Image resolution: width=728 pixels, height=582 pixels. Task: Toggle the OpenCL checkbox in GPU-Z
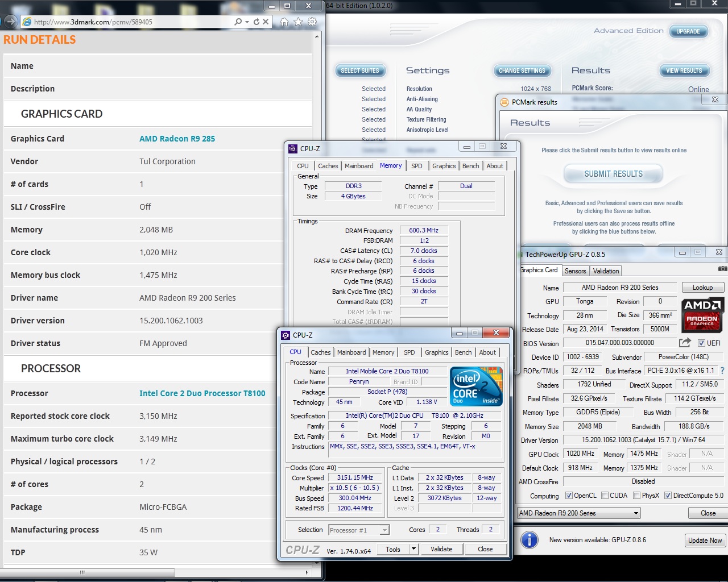[x=569, y=496]
